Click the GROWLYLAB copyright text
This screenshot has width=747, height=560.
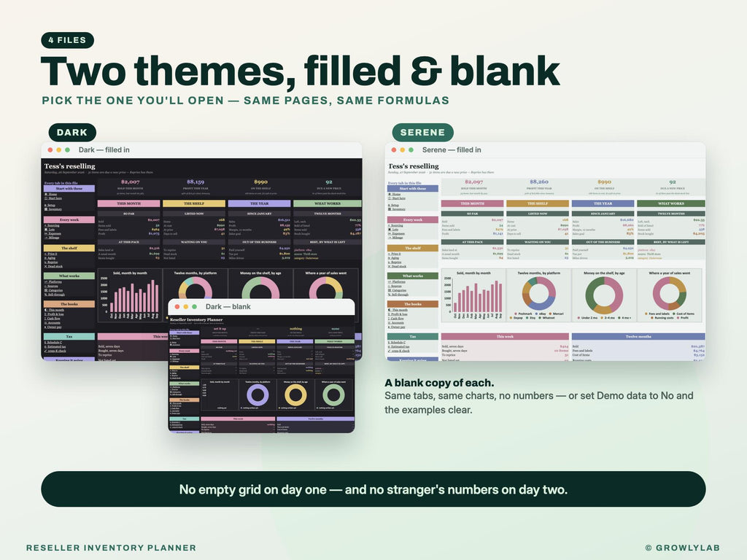683,548
